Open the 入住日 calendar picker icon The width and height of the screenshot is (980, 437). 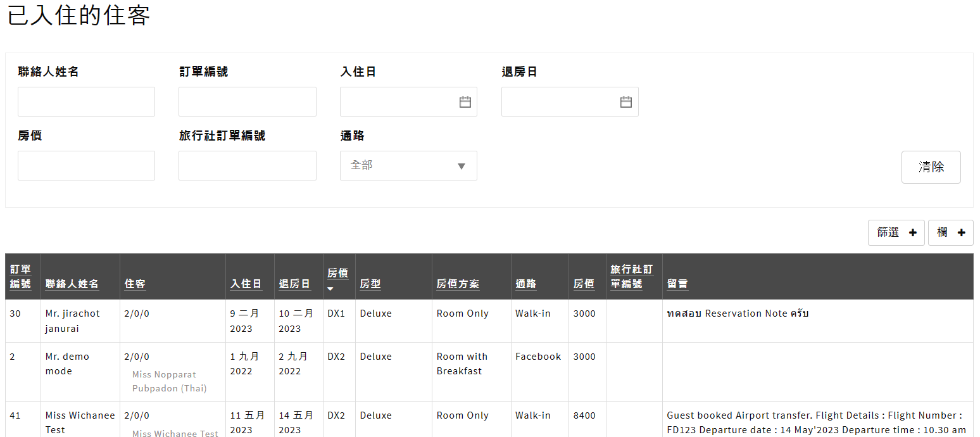(x=465, y=102)
